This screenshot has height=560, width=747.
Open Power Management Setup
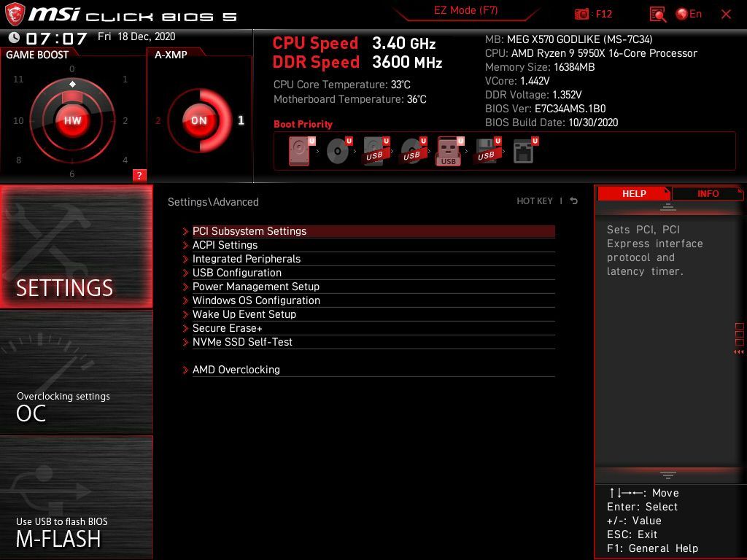coord(373,286)
